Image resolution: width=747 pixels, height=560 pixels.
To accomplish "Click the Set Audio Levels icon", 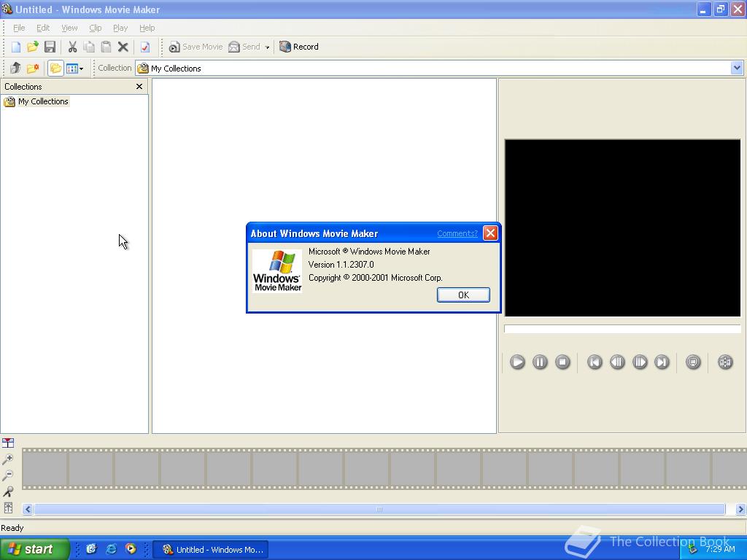I will point(7,507).
